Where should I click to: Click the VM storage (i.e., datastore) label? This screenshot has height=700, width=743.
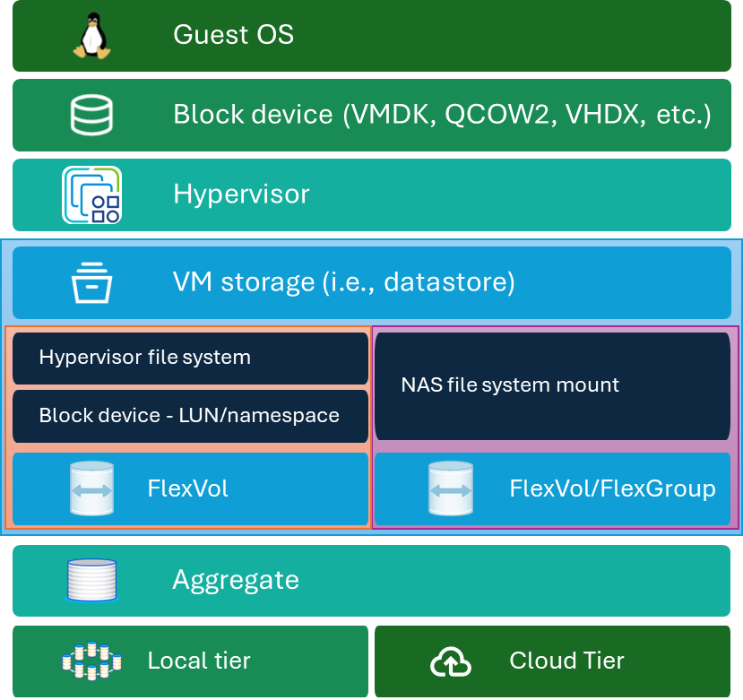point(343,282)
